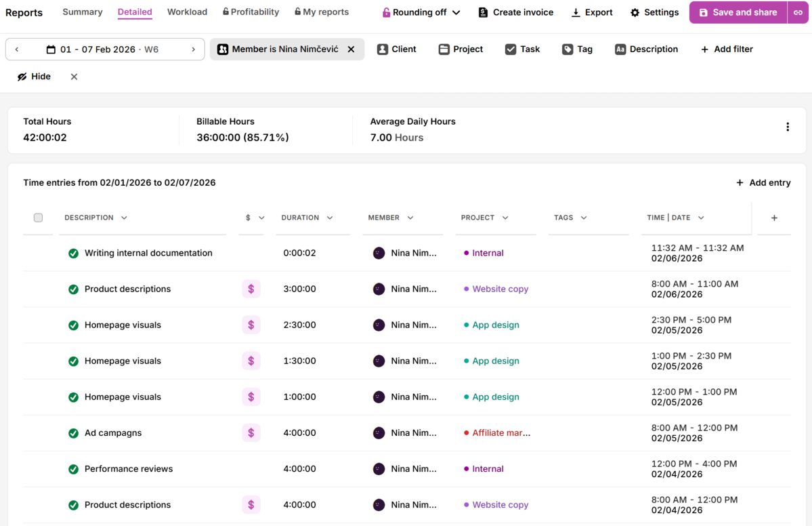This screenshot has height=526, width=812.
Task: Click Create invoice
Action: click(x=516, y=12)
